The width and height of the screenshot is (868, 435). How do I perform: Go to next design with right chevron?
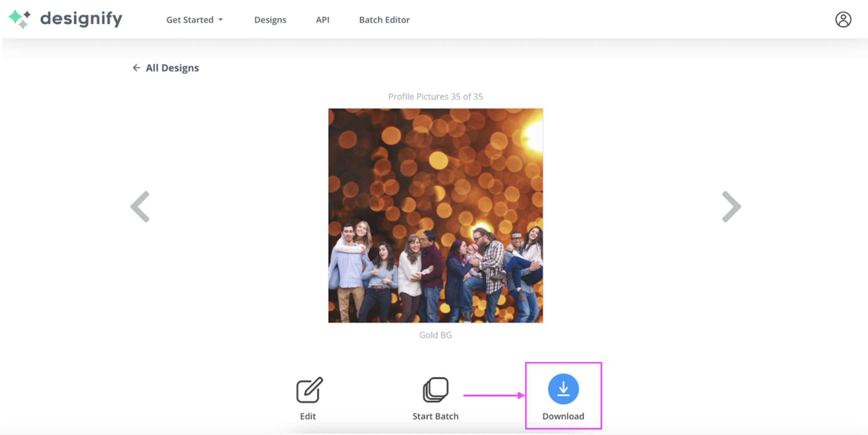(731, 207)
